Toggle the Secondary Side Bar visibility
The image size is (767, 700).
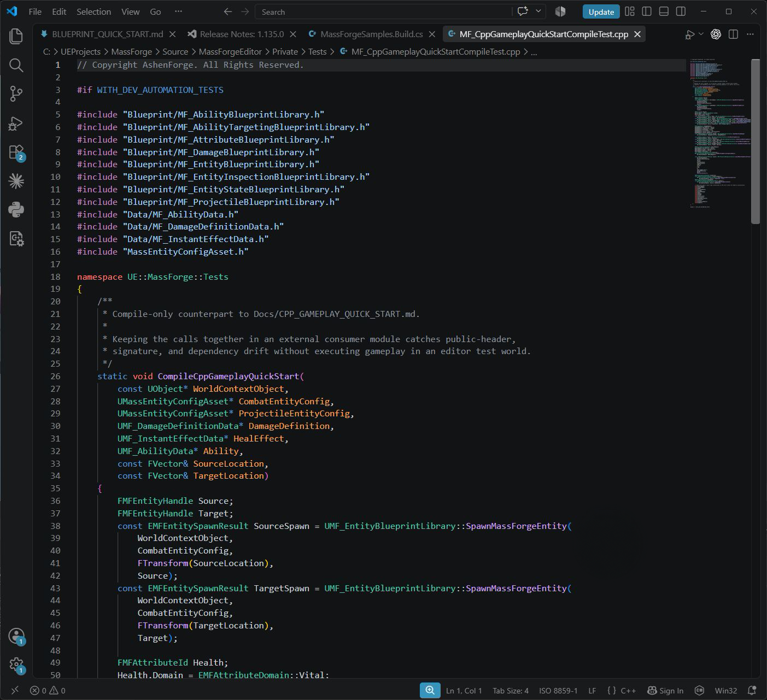[x=681, y=11]
